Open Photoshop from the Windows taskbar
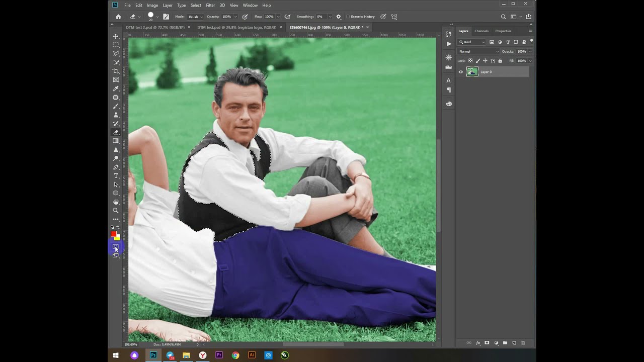 [153, 355]
